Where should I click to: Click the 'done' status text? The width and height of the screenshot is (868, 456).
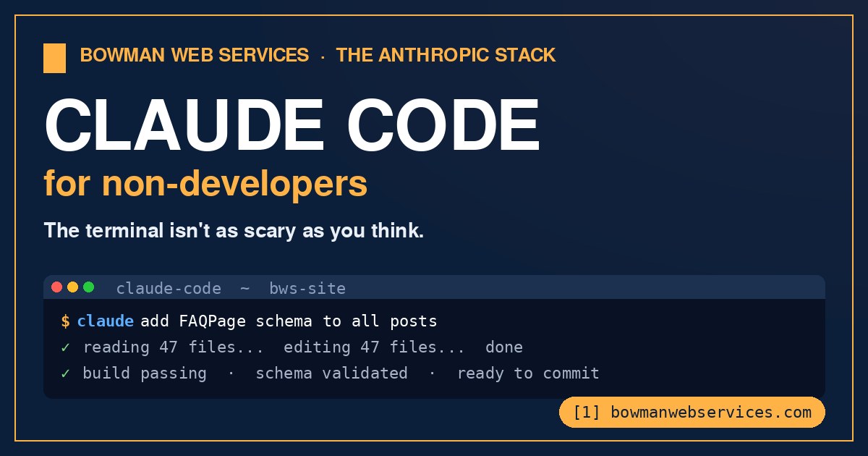click(x=504, y=347)
